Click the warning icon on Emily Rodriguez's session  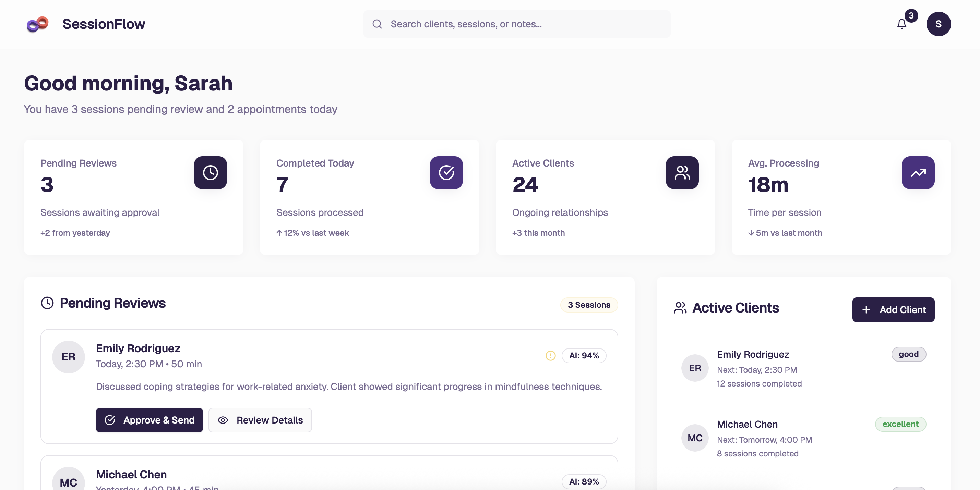coord(550,356)
